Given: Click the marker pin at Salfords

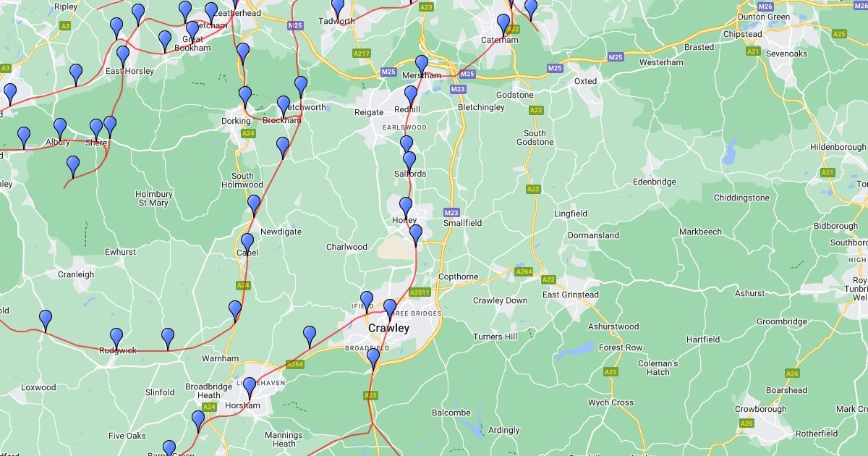Looking at the screenshot, I should 409,162.
